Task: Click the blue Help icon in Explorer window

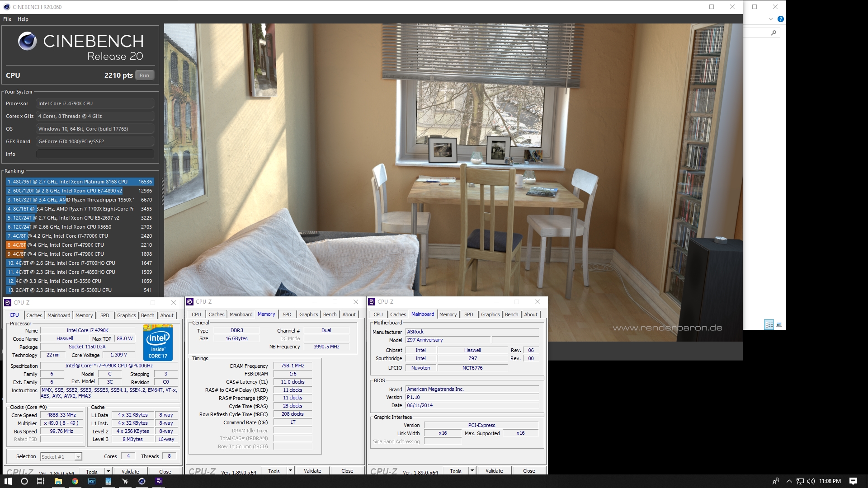Action: (x=780, y=19)
